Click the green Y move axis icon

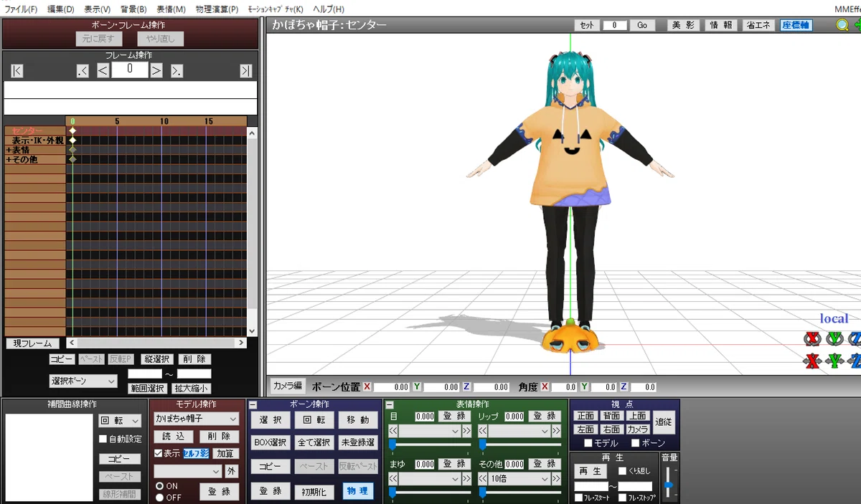[x=834, y=361]
